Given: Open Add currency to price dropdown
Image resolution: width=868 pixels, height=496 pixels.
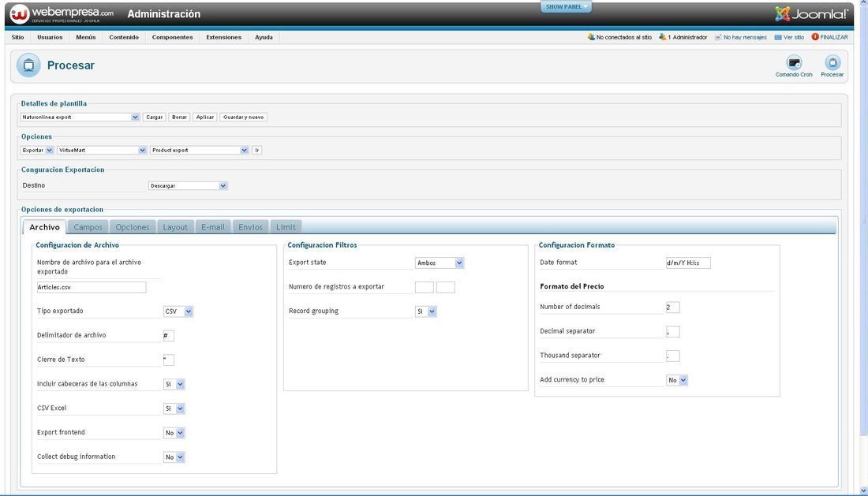Looking at the screenshot, I should [x=677, y=380].
